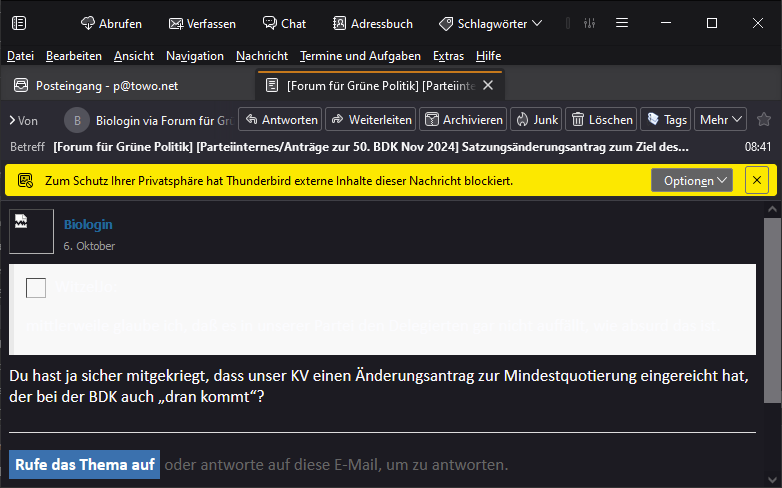This screenshot has width=782, height=488.
Task: Maximize the Thunderbird window
Action: (712, 23)
